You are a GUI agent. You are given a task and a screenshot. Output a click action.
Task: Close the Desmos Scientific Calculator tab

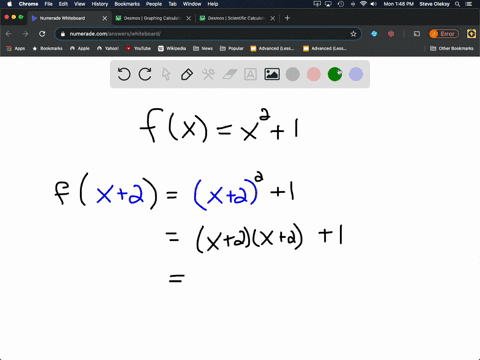273,18
